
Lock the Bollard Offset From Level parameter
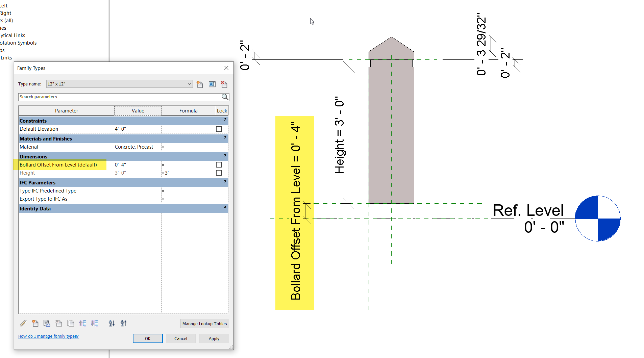(x=219, y=164)
